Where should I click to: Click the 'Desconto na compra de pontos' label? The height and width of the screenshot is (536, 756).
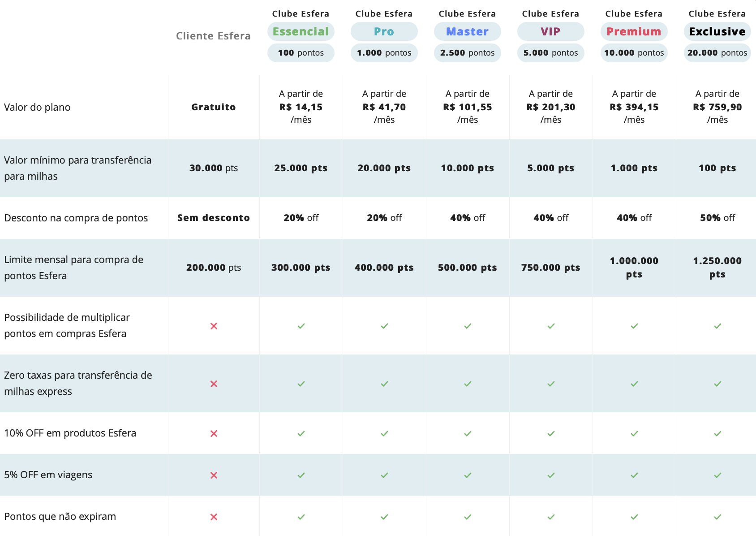pyautogui.click(x=76, y=218)
